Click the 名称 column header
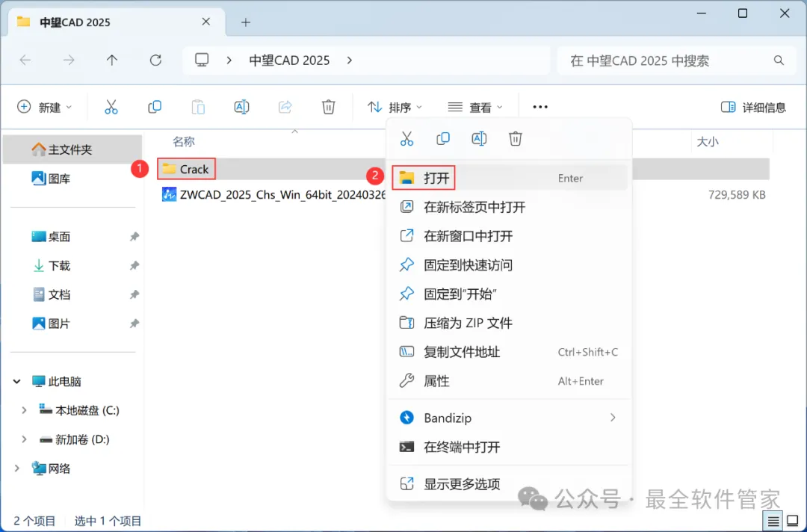807x532 pixels. pos(184,141)
